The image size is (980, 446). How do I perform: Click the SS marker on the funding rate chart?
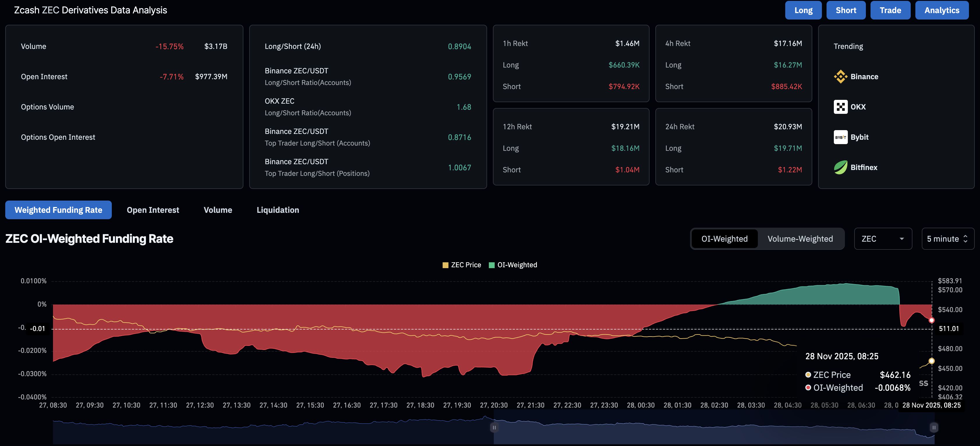[924, 383]
